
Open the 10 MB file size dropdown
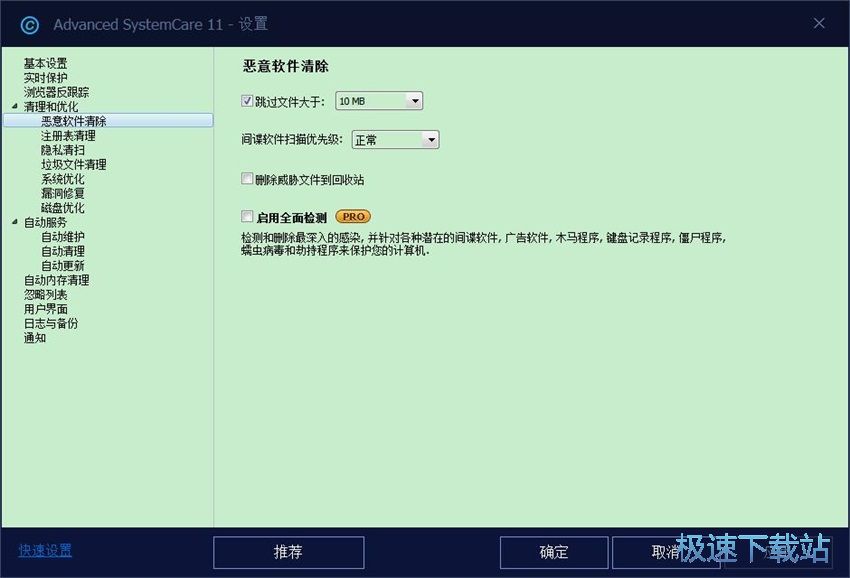(x=379, y=101)
